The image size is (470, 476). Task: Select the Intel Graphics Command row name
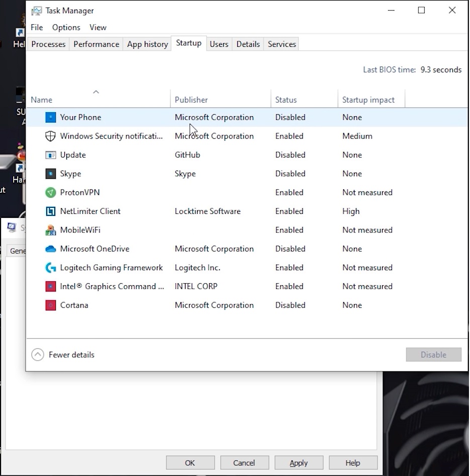click(x=112, y=287)
